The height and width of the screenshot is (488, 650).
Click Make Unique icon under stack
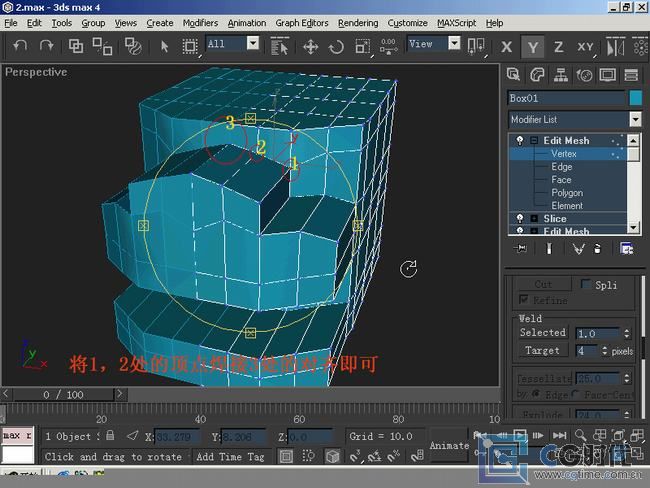578,248
